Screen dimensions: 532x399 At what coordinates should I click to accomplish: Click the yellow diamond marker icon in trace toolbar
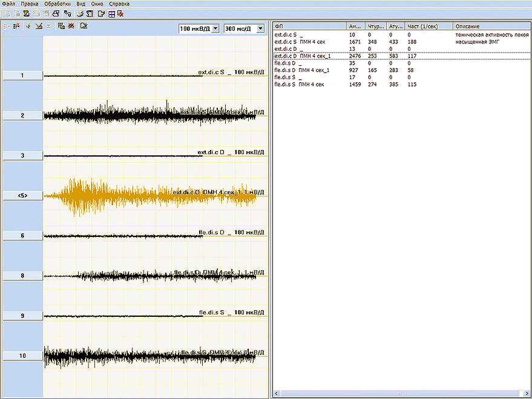[29, 26]
